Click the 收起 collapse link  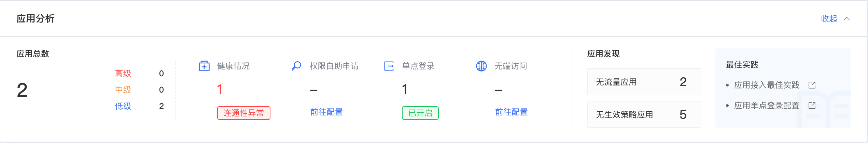[829, 19]
